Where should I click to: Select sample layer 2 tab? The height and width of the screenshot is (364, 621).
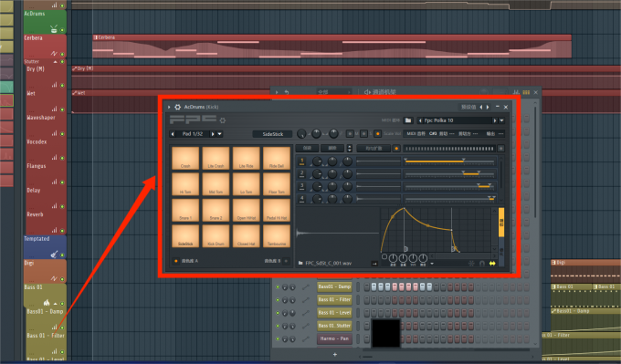click(x=301, y=173)
